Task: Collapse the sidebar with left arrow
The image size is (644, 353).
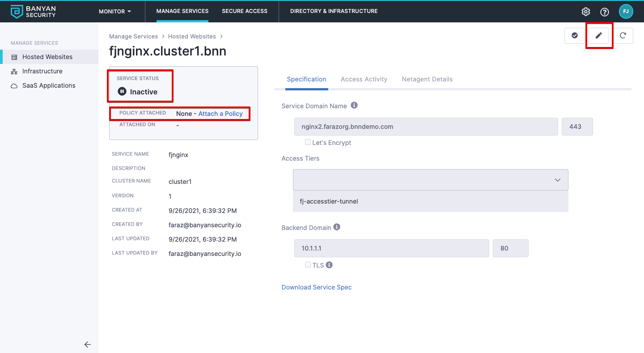Action: [x=88, y=344]
